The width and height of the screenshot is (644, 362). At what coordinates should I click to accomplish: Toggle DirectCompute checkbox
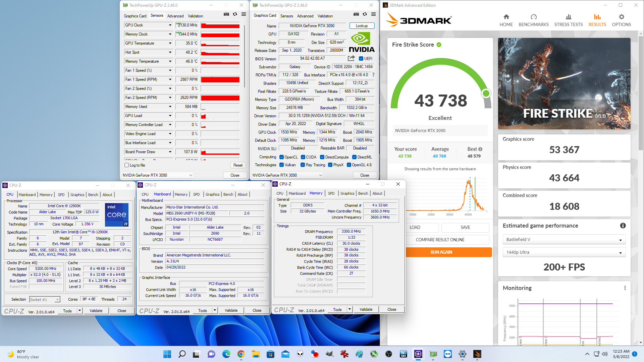tap(322, 157)
